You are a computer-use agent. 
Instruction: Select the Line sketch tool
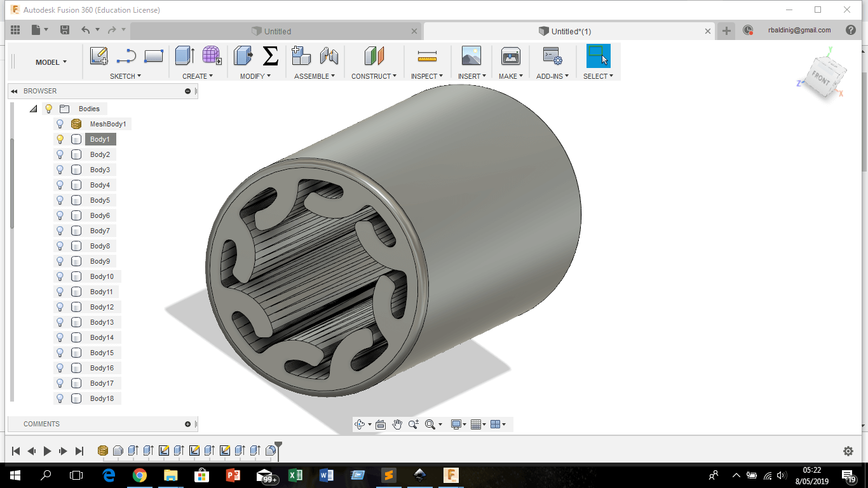[126, 56]
